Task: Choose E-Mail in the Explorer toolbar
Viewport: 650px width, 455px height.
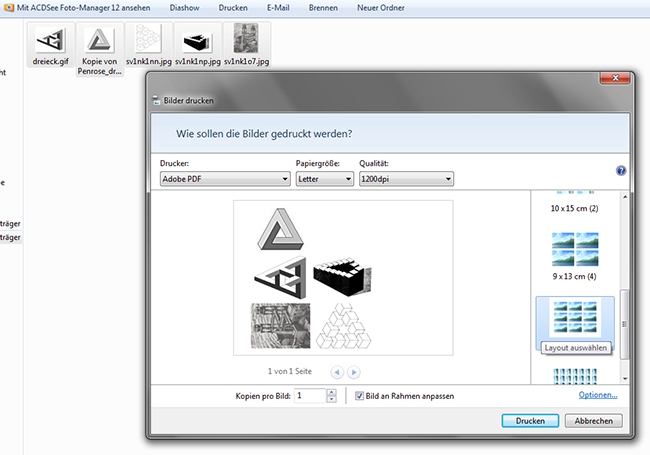Action: (278, 7)
